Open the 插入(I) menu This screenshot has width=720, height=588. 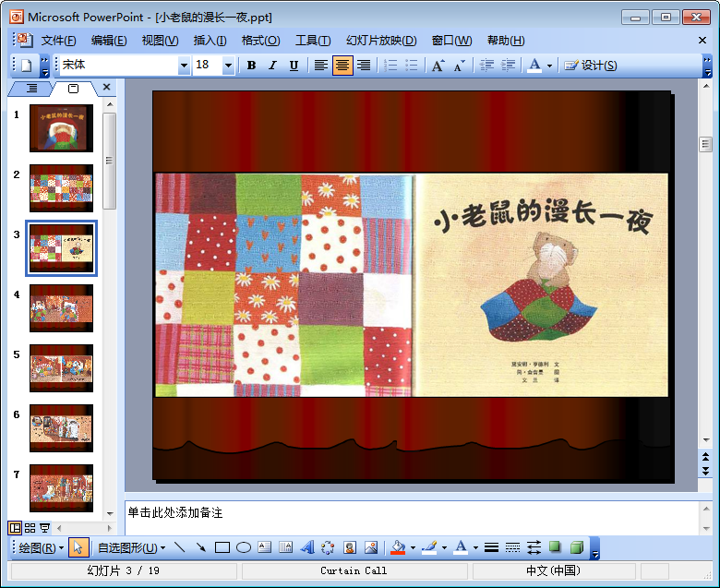coord(210,41)
